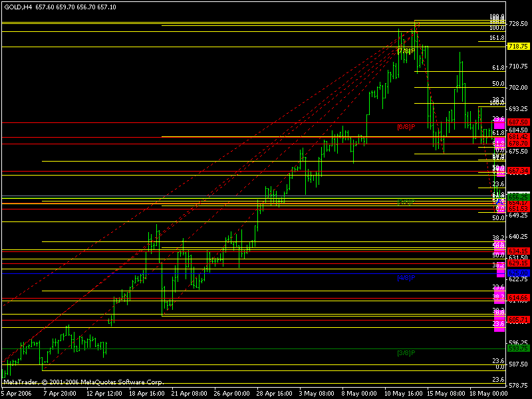Screen dimensions: 532x399
Task: Select the 728.50 price axis label
Action: 518,24
